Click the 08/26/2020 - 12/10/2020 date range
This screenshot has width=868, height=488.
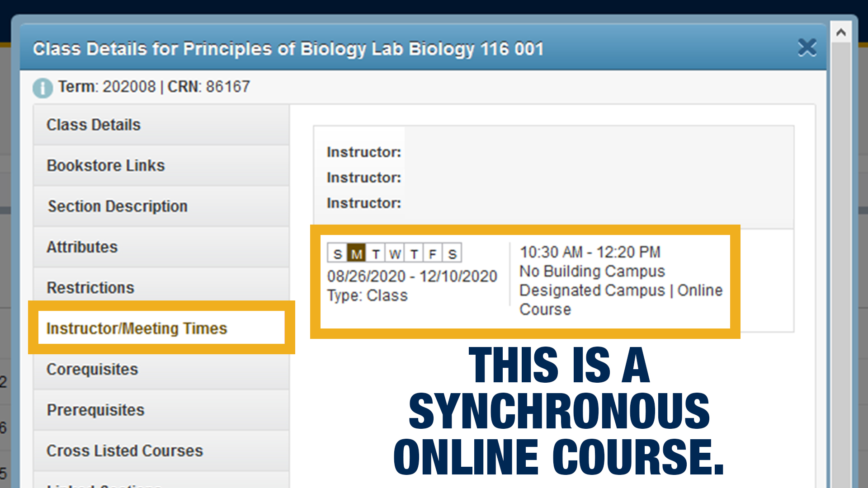coord(412,276)
